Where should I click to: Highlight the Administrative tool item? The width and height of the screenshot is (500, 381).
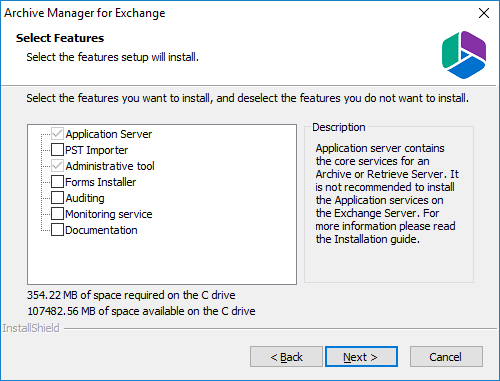(110, 166)
